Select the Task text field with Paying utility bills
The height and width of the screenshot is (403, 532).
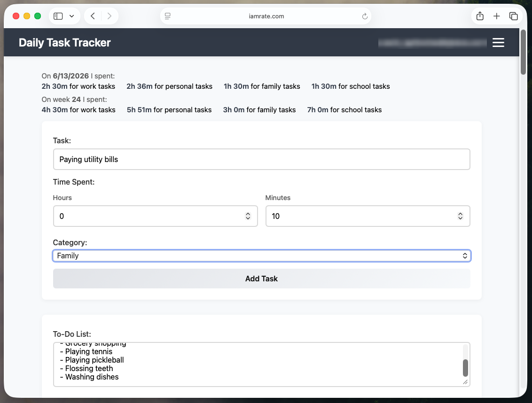coord(262,159)
